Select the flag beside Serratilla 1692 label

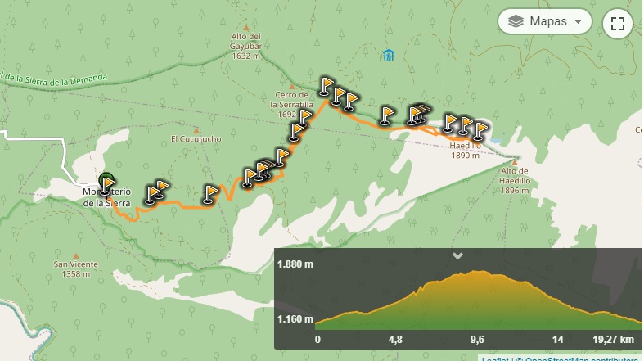(x=304, y=118)
